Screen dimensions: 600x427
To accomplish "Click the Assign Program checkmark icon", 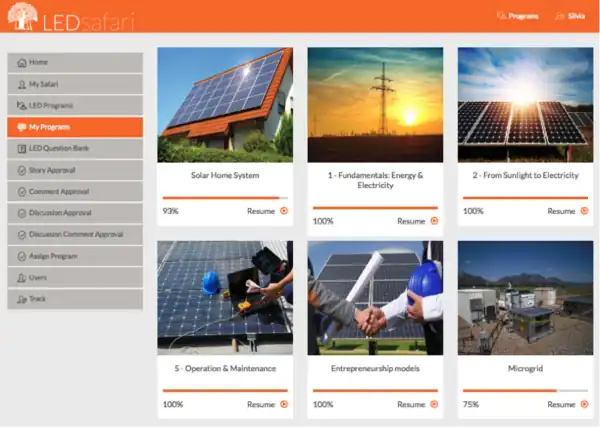I will 22,256.
